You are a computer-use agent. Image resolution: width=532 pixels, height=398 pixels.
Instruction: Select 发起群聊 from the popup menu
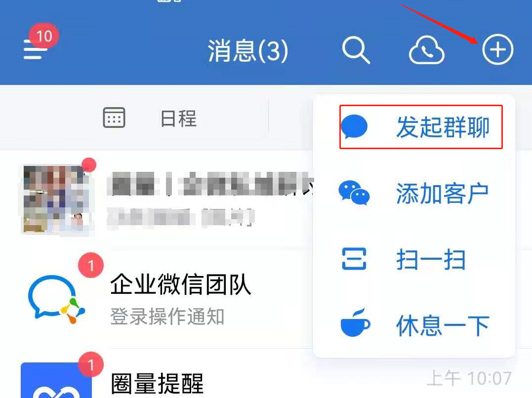(x=421, y=127)
